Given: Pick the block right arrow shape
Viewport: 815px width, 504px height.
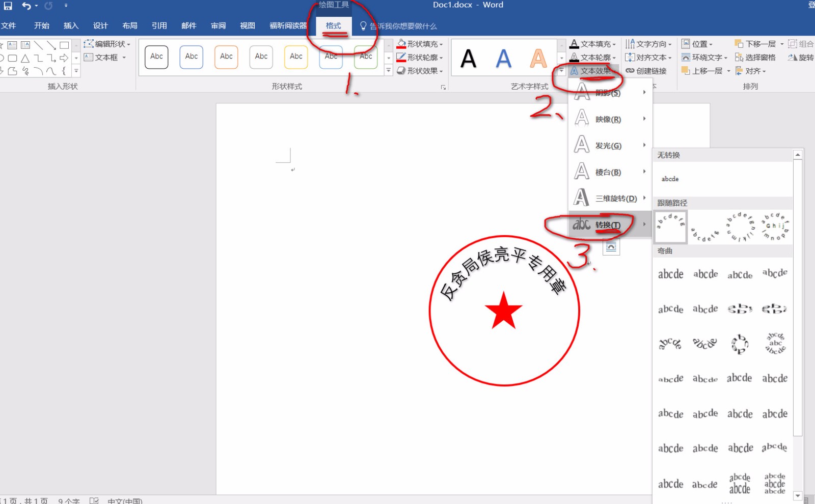Looking at the screenshot, I should 64,58.
